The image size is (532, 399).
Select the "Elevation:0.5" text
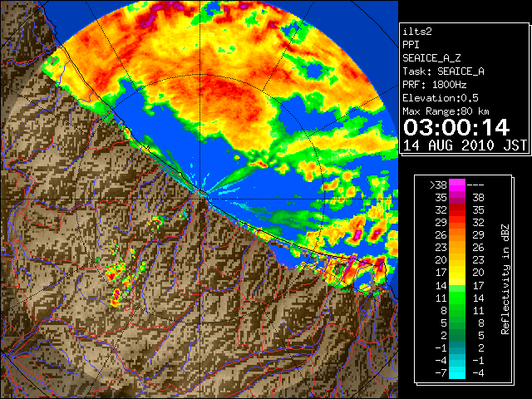pyautogui.click(x=440, y=98)
